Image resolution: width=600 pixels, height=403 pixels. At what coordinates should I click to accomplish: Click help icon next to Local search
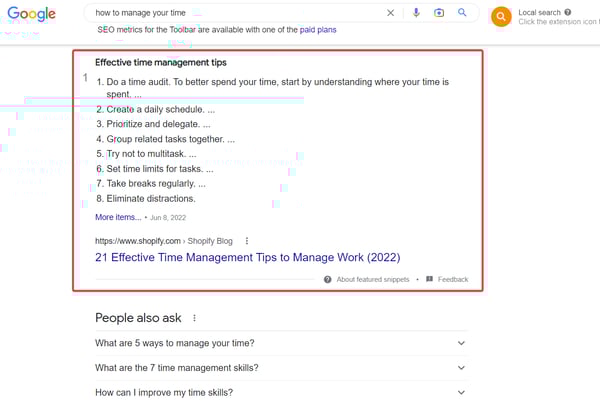568,12
